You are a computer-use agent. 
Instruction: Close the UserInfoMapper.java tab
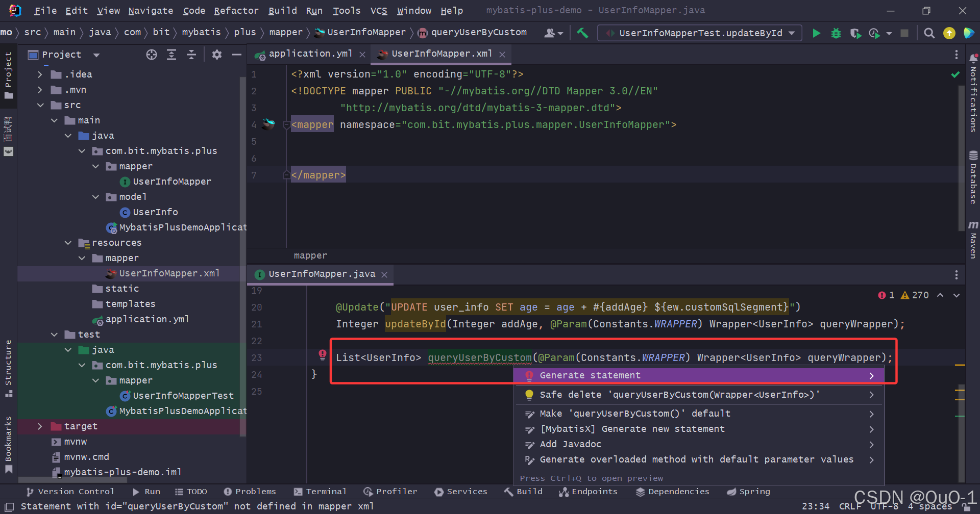[x=384, y=275]
